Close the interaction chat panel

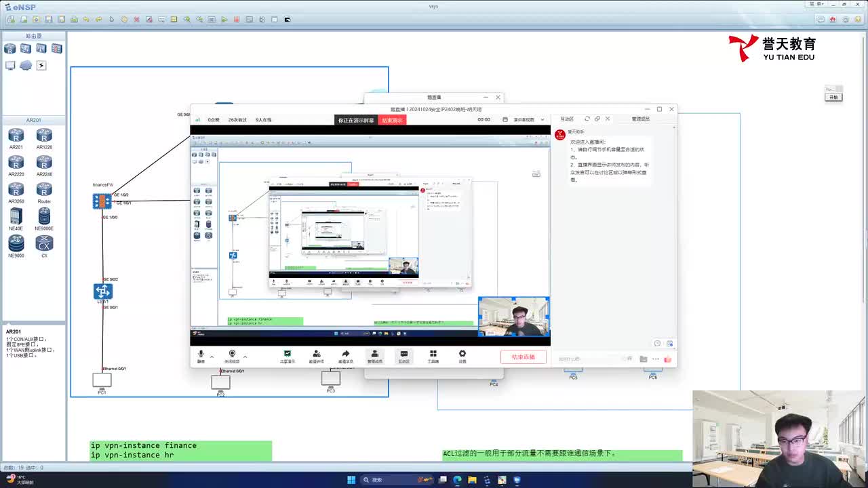click(608, 119)
